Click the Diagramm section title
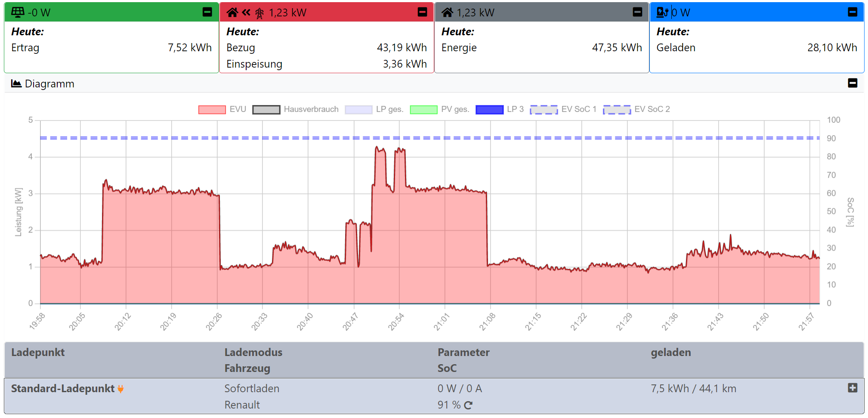The width and height of the screenshot is (868, 418). coord(49,84)
